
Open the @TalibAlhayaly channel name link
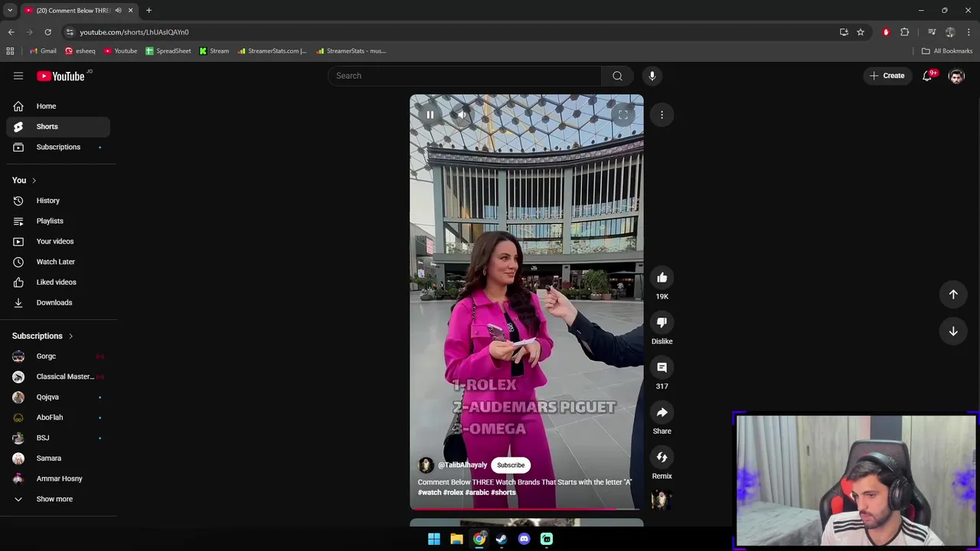click(462, 465)
